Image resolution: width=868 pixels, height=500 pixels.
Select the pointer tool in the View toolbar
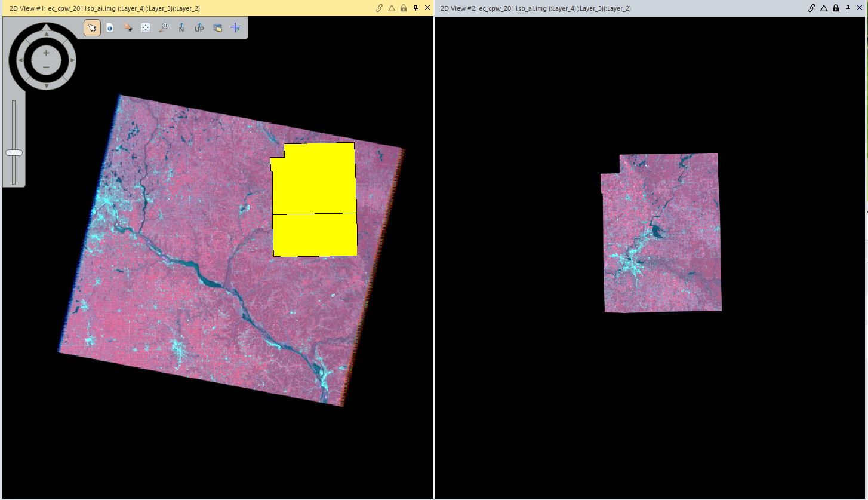coord(91,27)
